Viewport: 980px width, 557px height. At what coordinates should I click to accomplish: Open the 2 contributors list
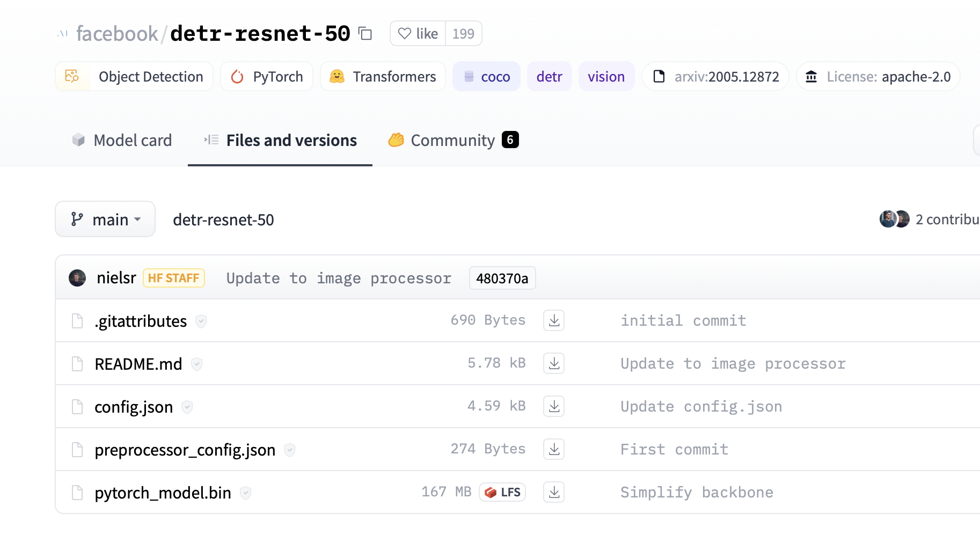click(947, 219)
